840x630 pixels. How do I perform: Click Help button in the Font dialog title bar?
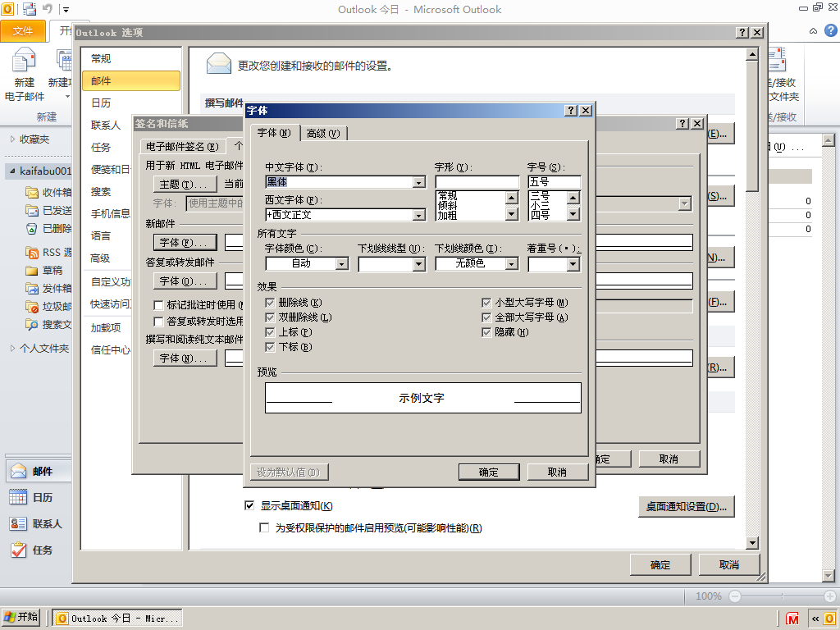(x=571, y=111)
